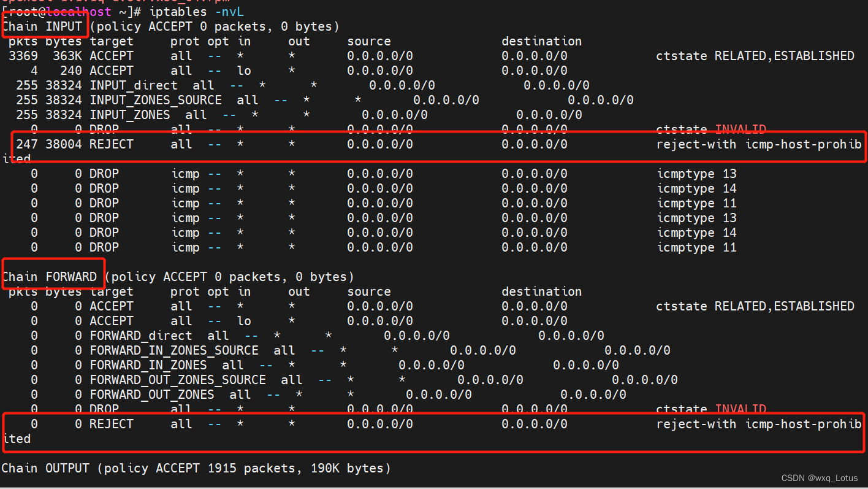Select the '247' packet count
Viewport: 868px width, 489px height.
coord(27,144)
